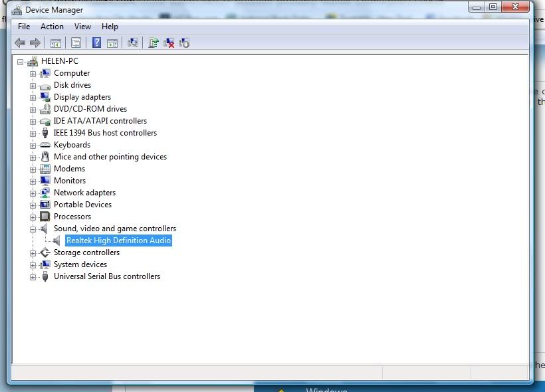Toggle show/hide console tree toolbar icon
545x392 pixels.
[56, 43]
